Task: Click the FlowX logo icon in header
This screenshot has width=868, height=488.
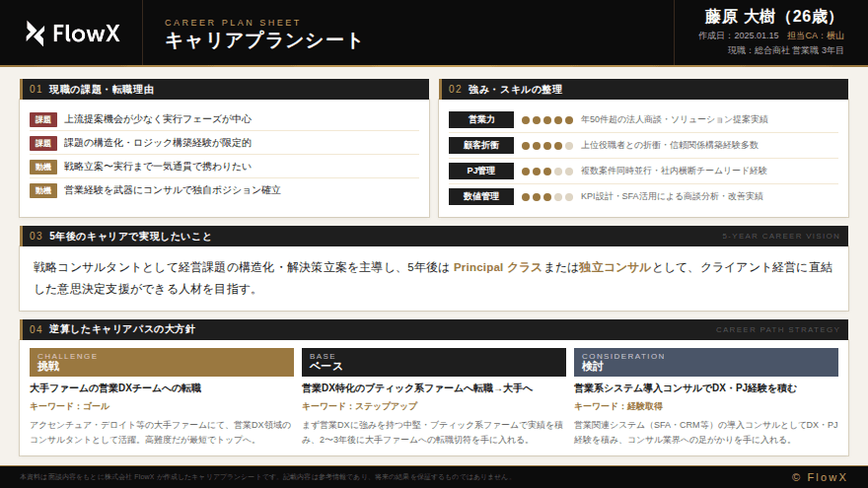Action: (x=36, y=34)
